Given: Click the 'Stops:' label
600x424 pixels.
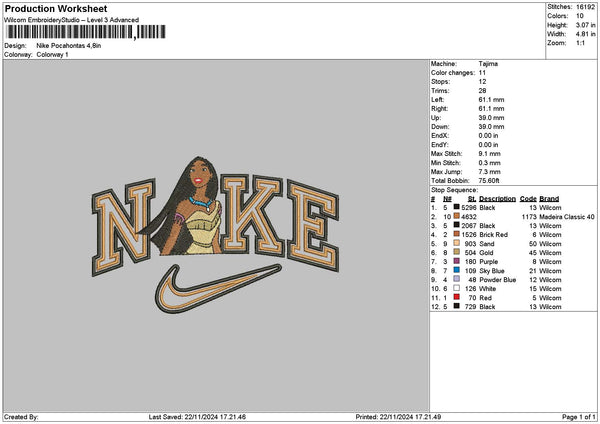Looking at the screenshot, I should [440, 82].
